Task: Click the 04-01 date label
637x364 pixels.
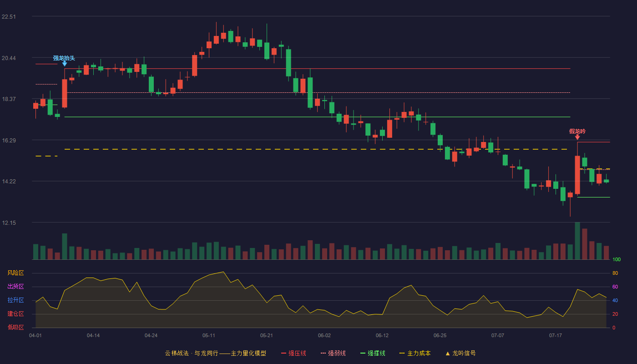Action: (35, 335)
